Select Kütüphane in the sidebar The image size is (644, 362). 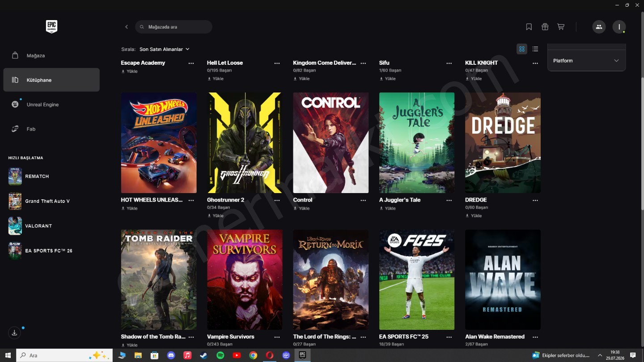51,80
